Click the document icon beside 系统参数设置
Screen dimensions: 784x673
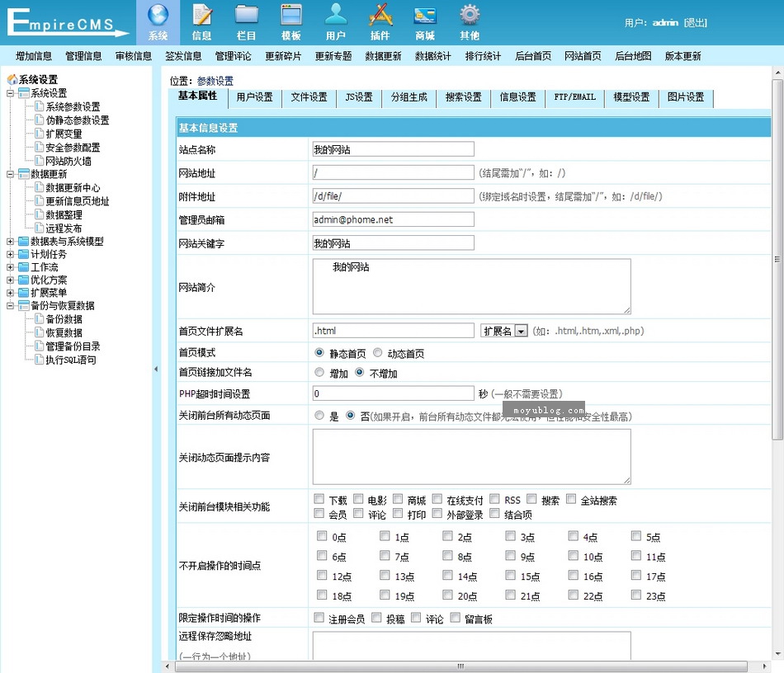tap(39, 106)
